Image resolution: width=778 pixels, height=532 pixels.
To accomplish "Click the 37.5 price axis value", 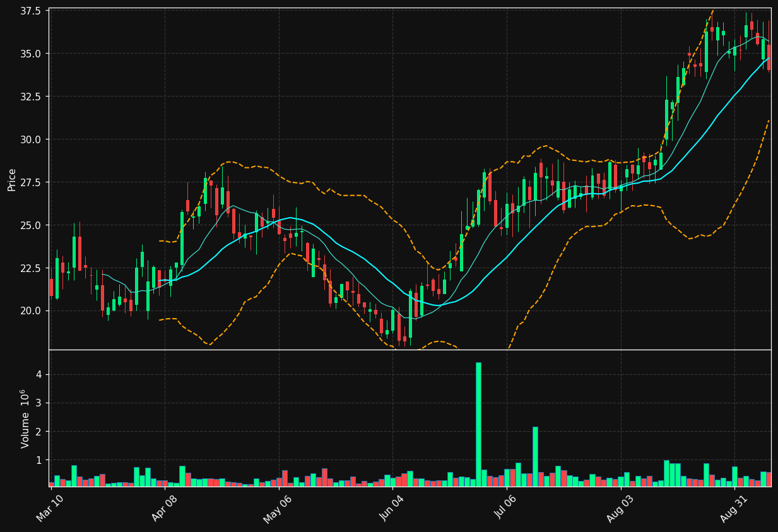I will [x=31, y=11].
